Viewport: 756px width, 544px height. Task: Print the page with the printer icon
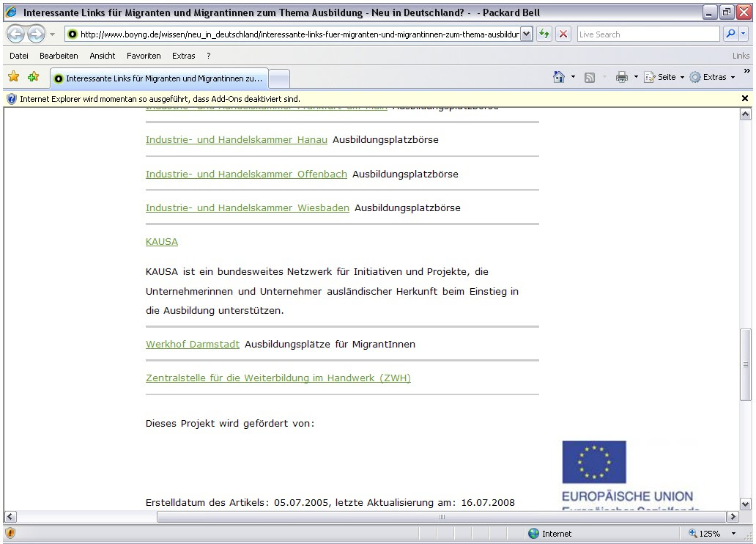(x=622, y=77)
